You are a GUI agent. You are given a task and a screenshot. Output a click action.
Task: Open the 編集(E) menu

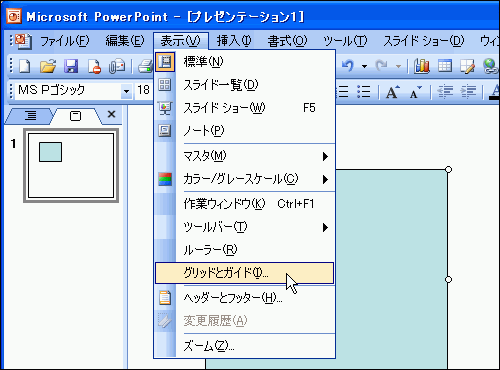pyautogui.click(x=125, y=41)
